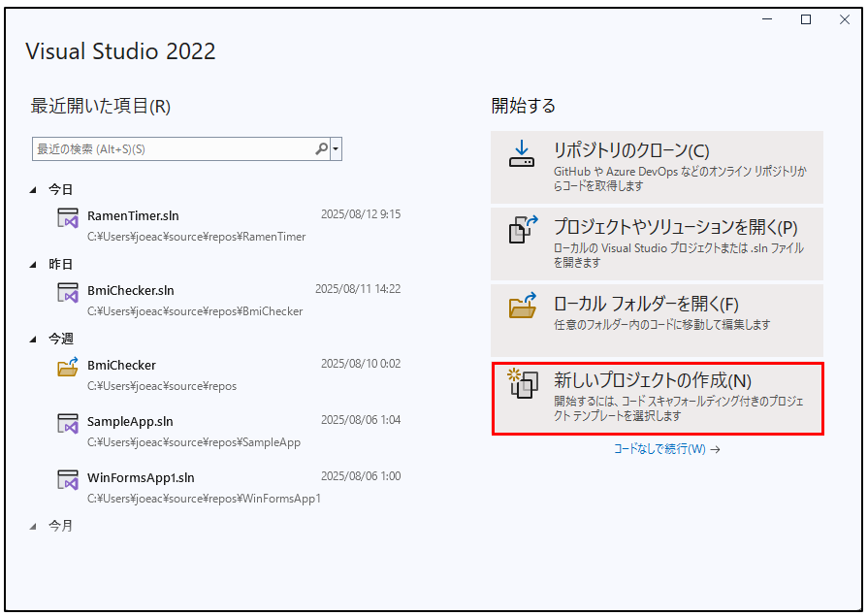The height and width of the screenshot is (616, 868).
Task: Expand the 今月 group
Action: (x=35, y=526)
